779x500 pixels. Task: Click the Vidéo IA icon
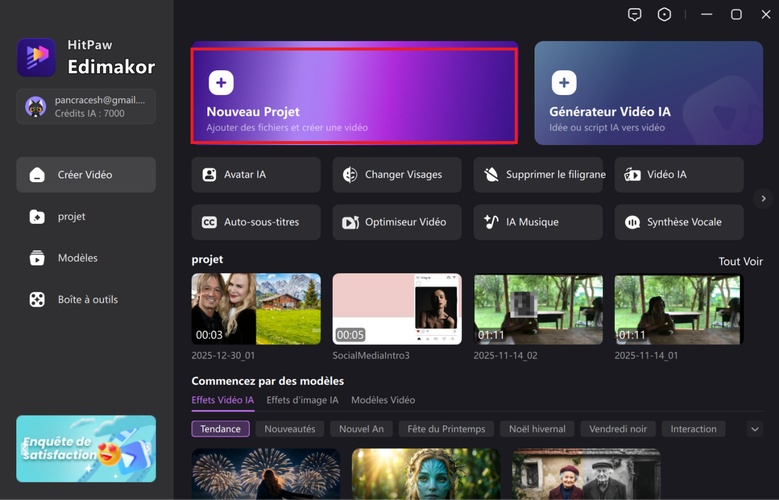point(632,175)
